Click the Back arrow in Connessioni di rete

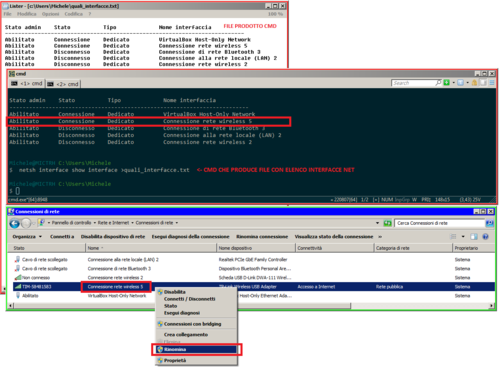14,223
